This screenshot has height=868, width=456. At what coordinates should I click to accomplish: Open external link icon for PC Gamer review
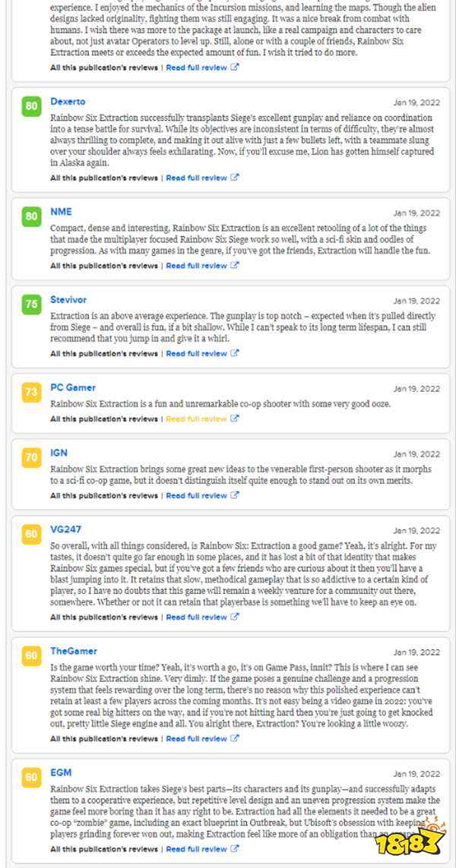point(234,419)
